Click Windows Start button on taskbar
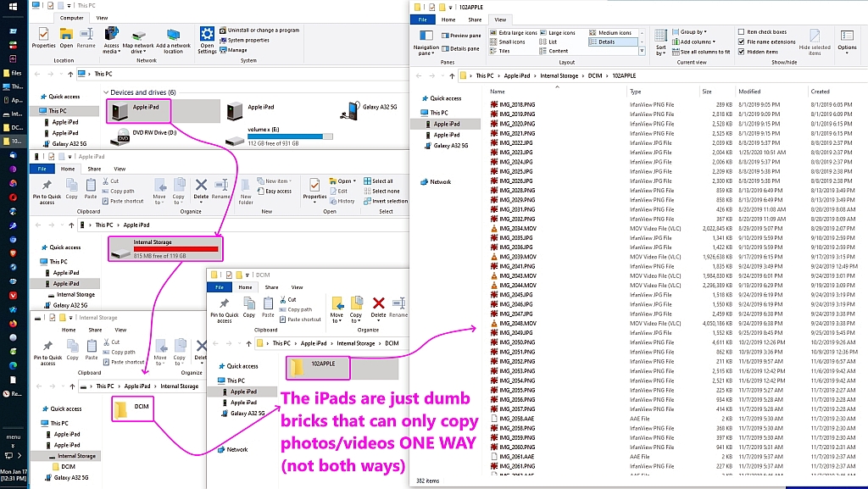 coord(14,7)
